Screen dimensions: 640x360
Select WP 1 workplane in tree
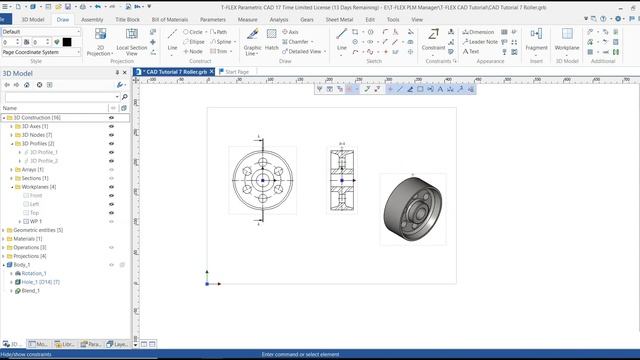pos(36,222)
